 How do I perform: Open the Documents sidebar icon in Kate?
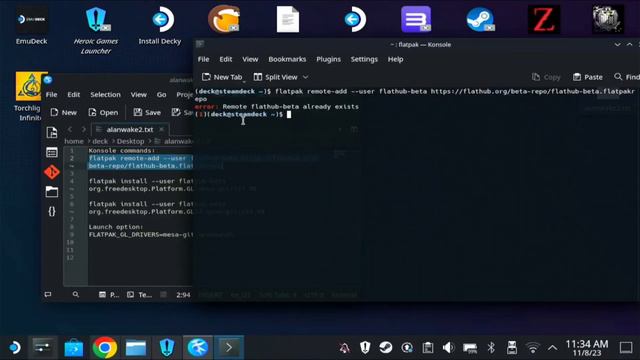[52, 132]
